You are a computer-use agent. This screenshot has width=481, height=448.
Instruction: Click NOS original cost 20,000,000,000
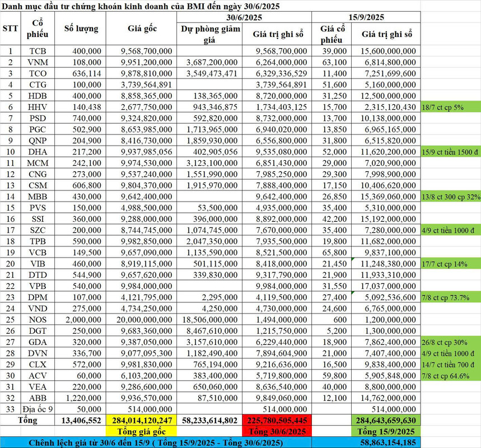tap(142, 320)
